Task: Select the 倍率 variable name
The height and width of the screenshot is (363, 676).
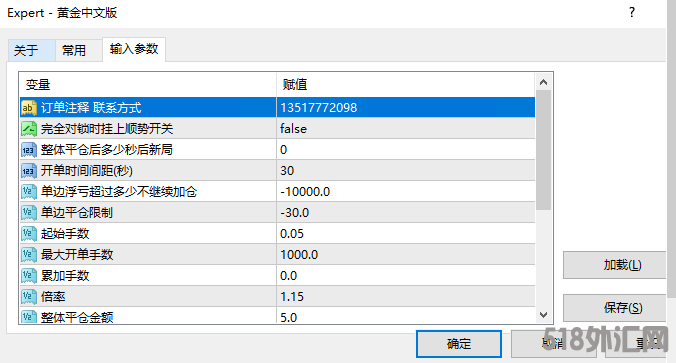Action: pos(53,297)
